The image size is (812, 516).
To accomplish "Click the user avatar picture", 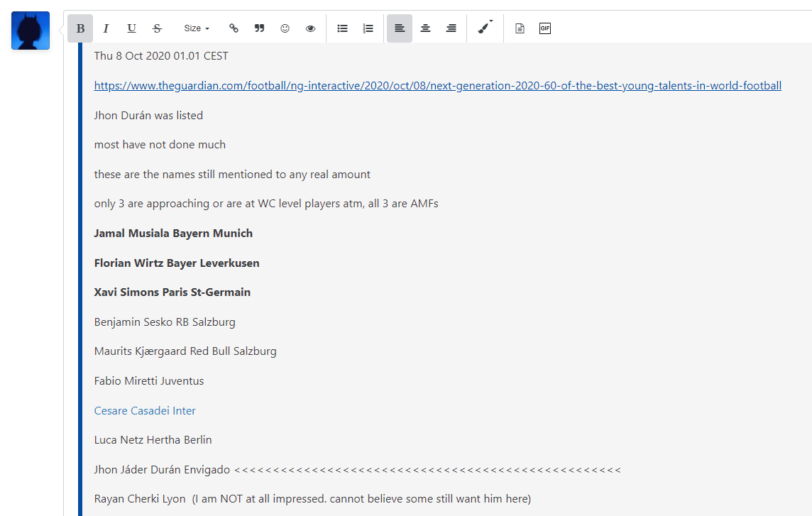I will (x=31, y=31).
